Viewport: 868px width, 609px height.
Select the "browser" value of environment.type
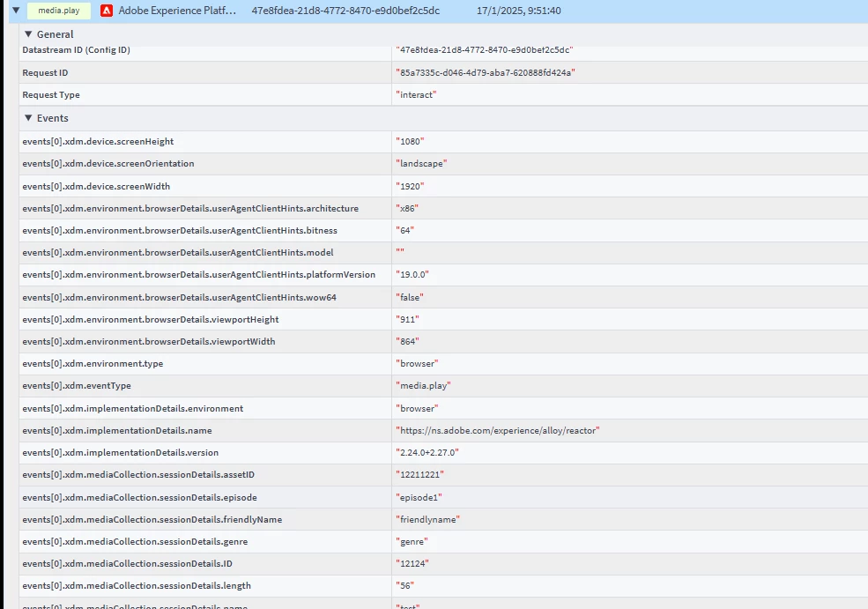(x=417, y=364)
